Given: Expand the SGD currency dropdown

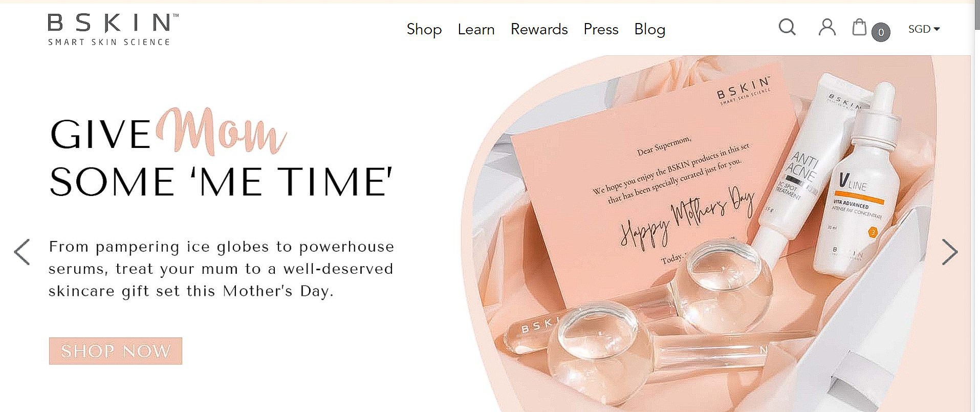Looking at the screenshot, I should (x=924, y=29).
